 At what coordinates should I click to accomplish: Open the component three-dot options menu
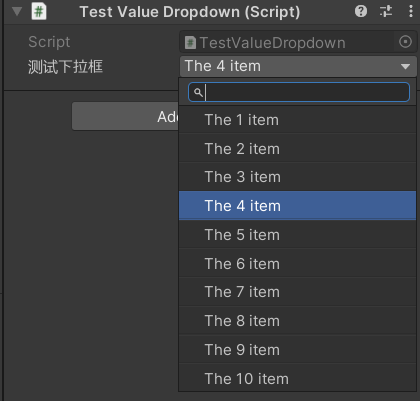(x=411, y=11)
